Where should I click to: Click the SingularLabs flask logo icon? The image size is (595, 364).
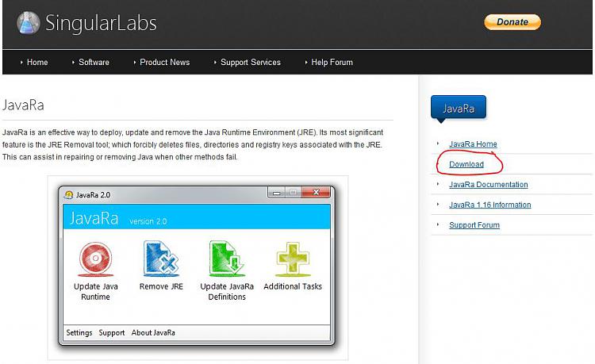click(x=29, y=23)
